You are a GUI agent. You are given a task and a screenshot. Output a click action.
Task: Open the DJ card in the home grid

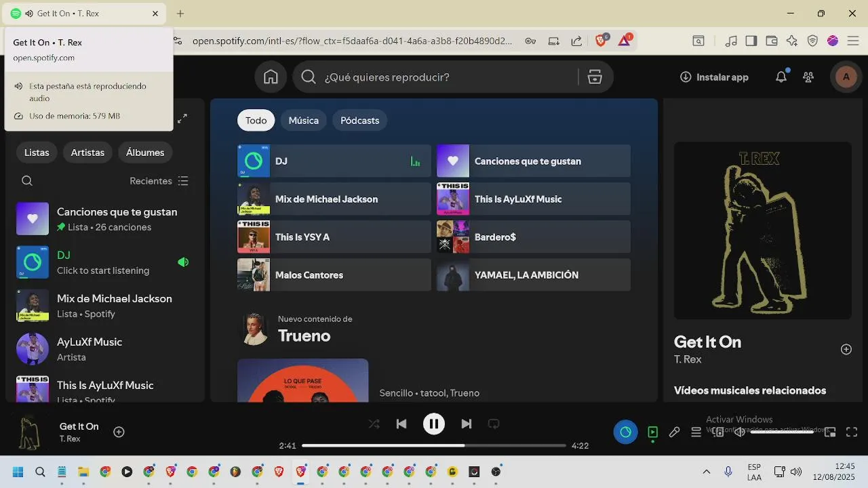click(334, 161)
